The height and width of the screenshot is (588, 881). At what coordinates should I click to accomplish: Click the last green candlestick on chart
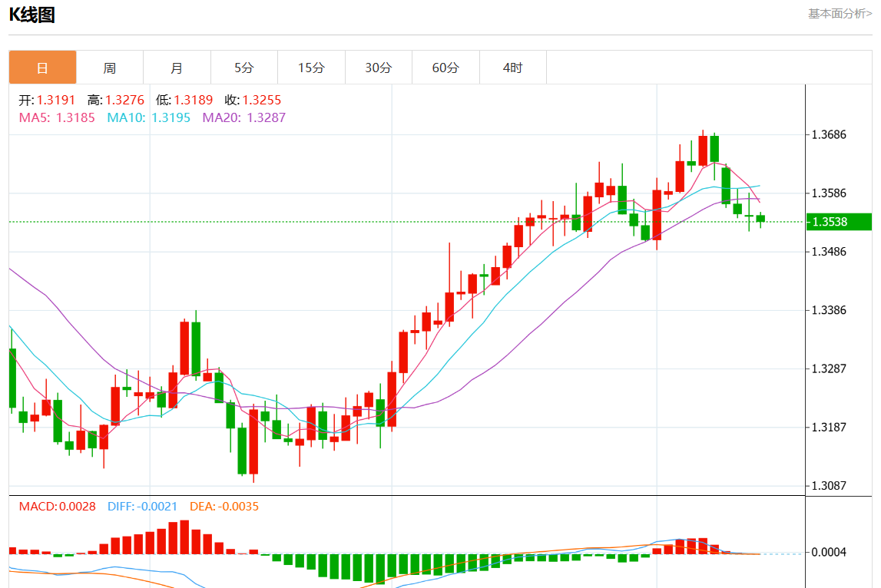click(x=760, y=219)
